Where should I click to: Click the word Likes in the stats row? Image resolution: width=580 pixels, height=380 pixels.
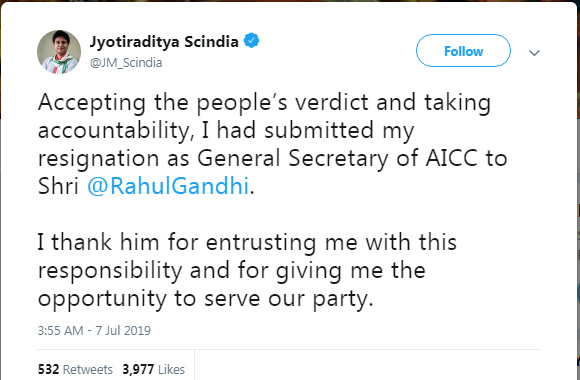[x=171, y=369]
